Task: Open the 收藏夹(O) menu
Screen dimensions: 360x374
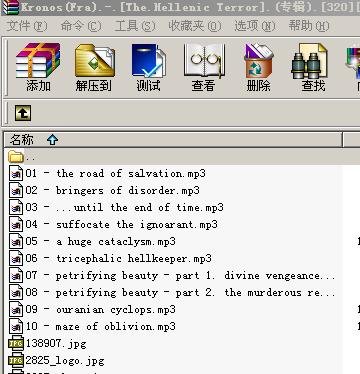Action: [x=195, y=26]
